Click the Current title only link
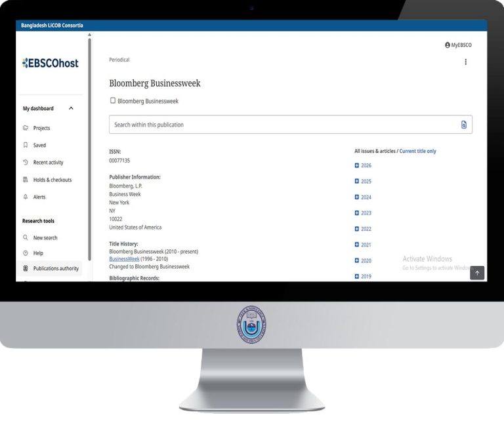 click(417, 151)
